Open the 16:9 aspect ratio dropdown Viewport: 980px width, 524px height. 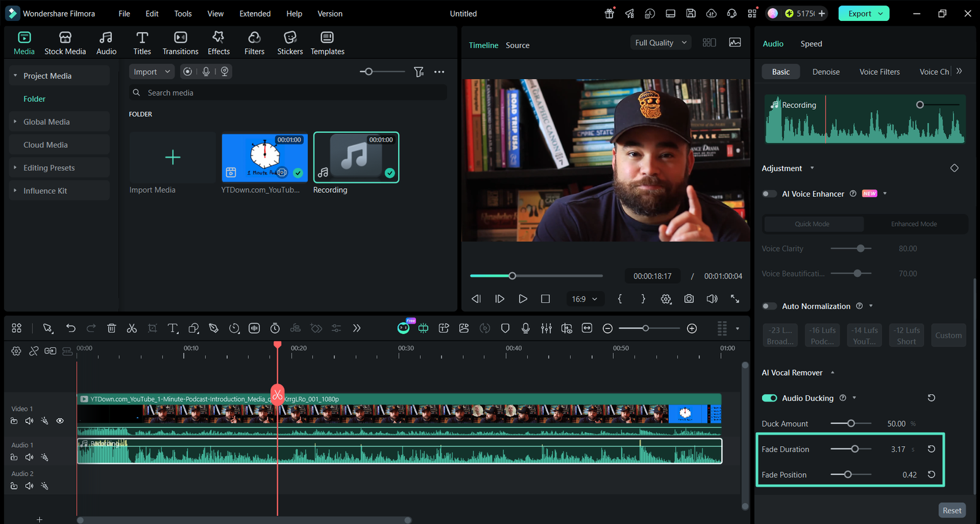(x=584, y=299)
